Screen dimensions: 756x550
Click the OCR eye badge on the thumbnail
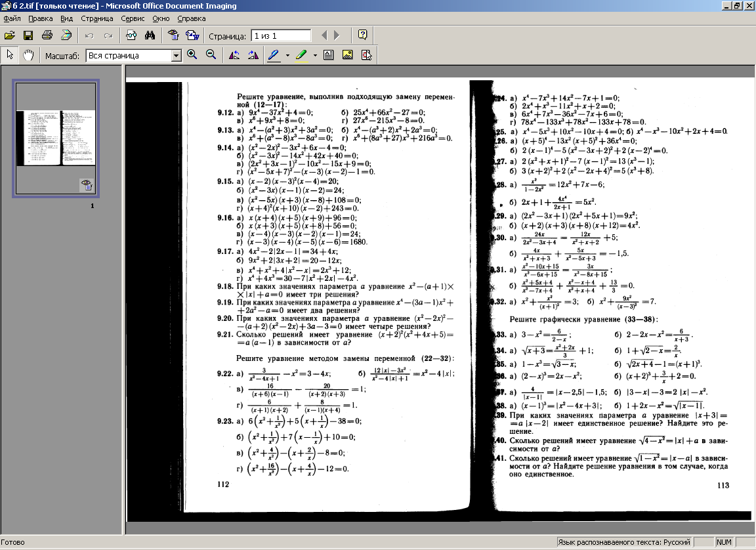[x=87, y=184]
